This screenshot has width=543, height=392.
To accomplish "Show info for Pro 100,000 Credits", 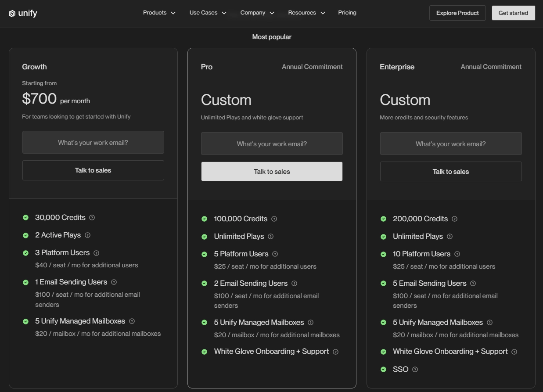I will (x=274, y=219).
